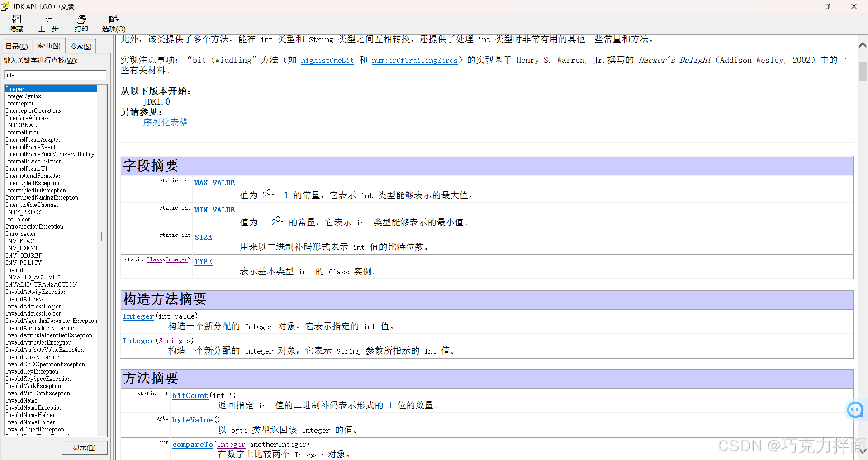Image resolution: width=868 pixels, height=460 pixels.
Task: Select InvalidClassException in the index list
Action: (33, 357)
